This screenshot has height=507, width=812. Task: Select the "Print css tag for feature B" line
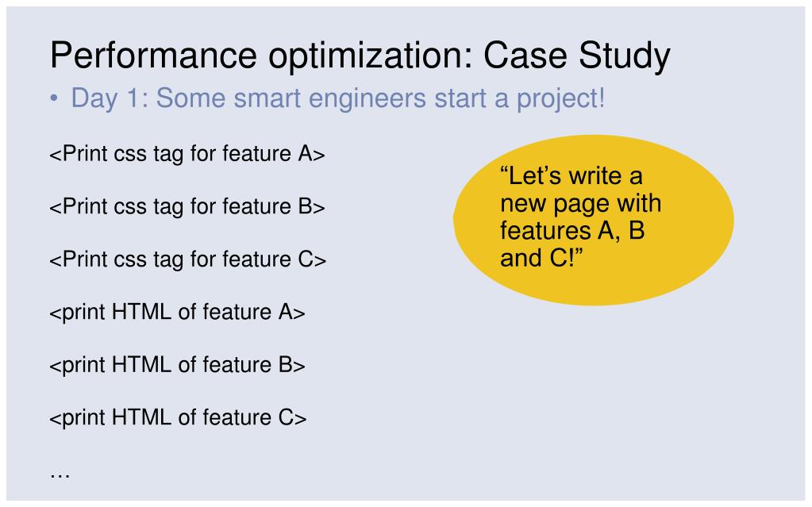point(187,207)
